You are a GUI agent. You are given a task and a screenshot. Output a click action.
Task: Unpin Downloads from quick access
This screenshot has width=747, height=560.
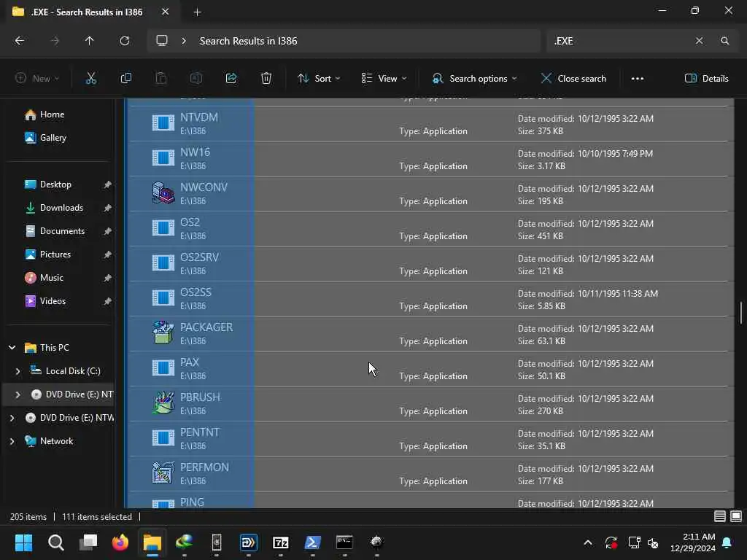click(x=108, y=208)
